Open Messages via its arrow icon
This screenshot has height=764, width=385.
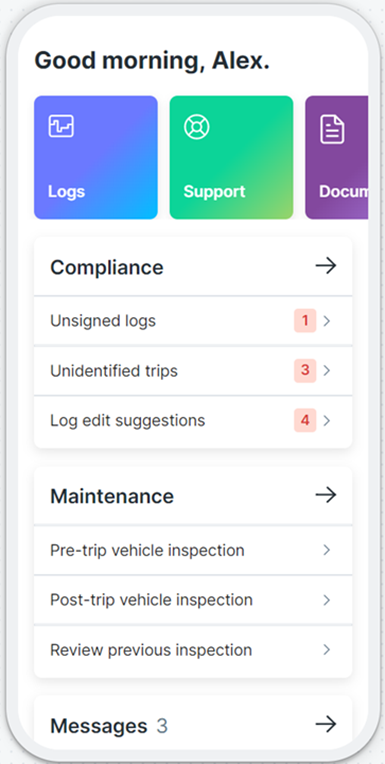click(326, 724)
